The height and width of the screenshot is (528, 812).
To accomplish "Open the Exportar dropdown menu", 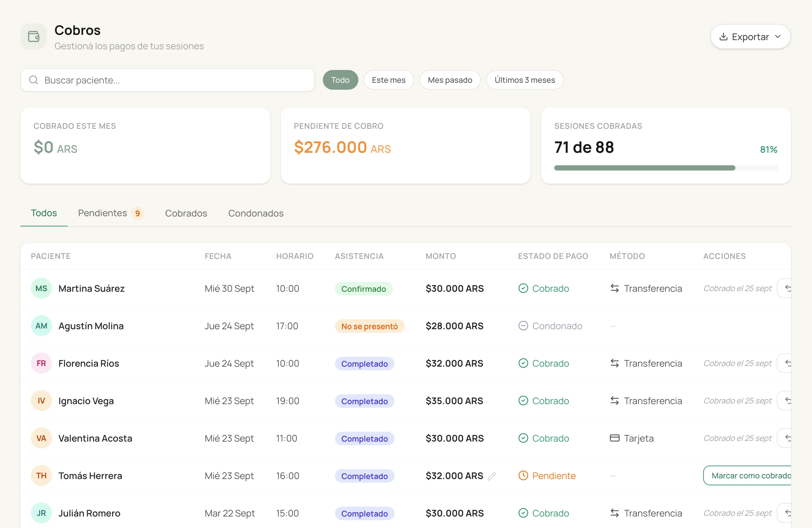I will coord(750,36).
